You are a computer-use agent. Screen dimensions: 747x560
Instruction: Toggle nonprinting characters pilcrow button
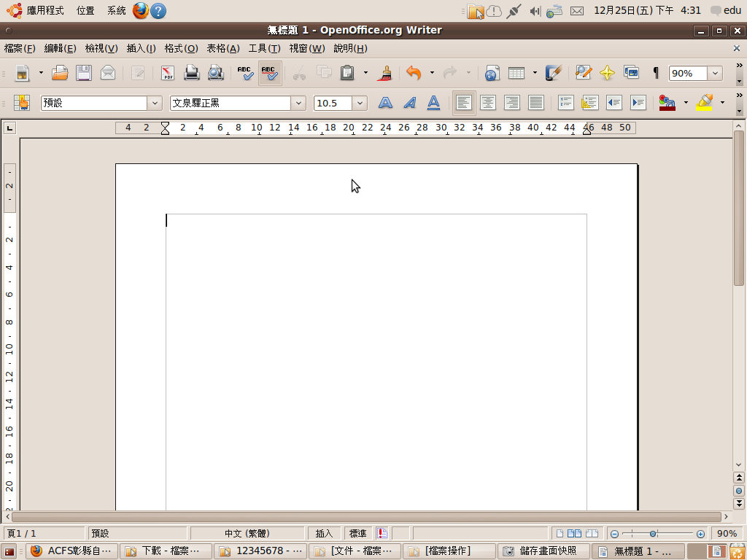point(656,73)
